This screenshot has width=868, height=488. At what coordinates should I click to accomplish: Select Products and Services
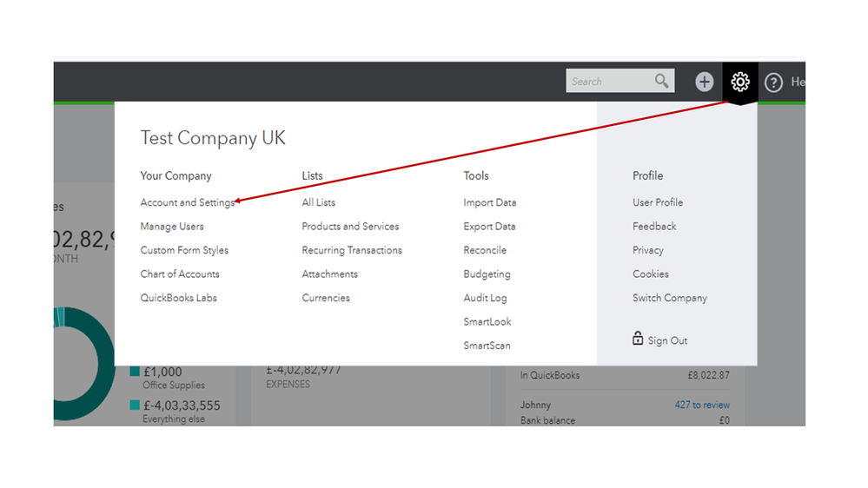click(350, 227)
